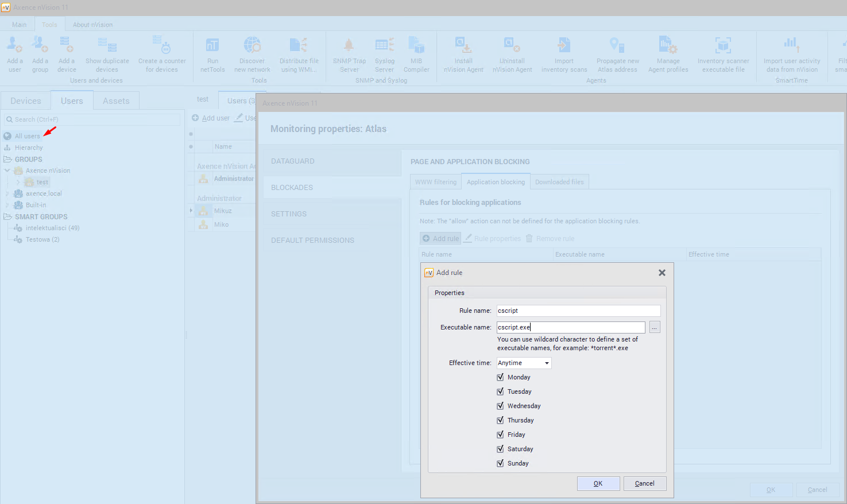Open the Effective time dropdown
The image size is (847, 504).
[x=524, y=363]
